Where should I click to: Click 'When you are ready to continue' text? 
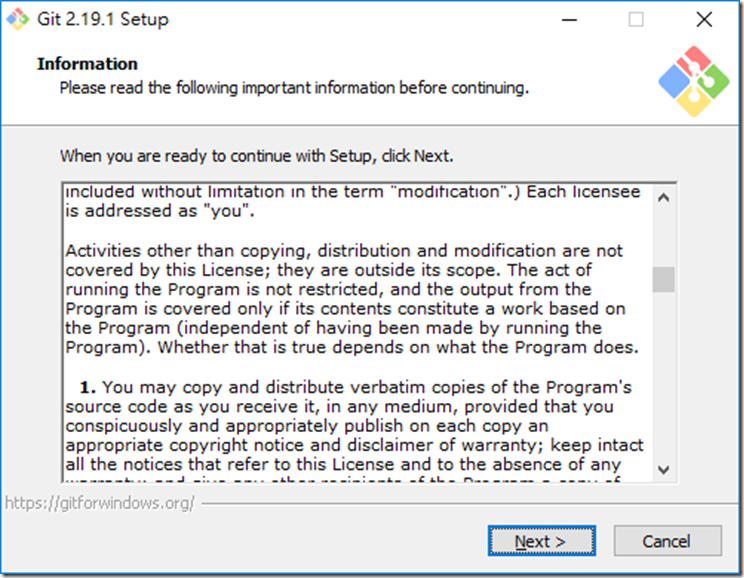257,156
